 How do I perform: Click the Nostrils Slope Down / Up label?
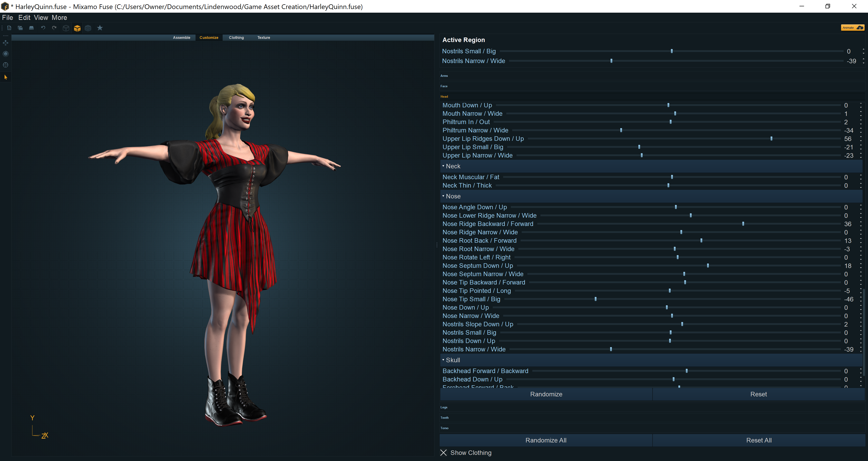(478, 324)
